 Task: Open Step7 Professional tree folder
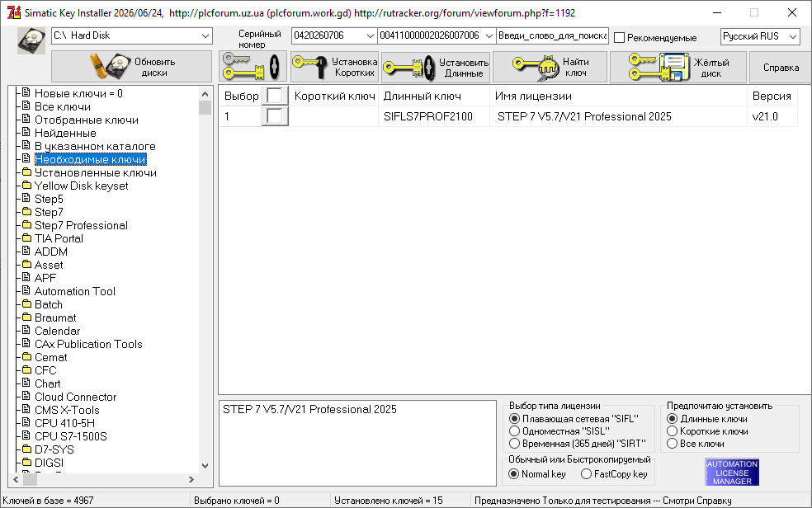[82, 225]
